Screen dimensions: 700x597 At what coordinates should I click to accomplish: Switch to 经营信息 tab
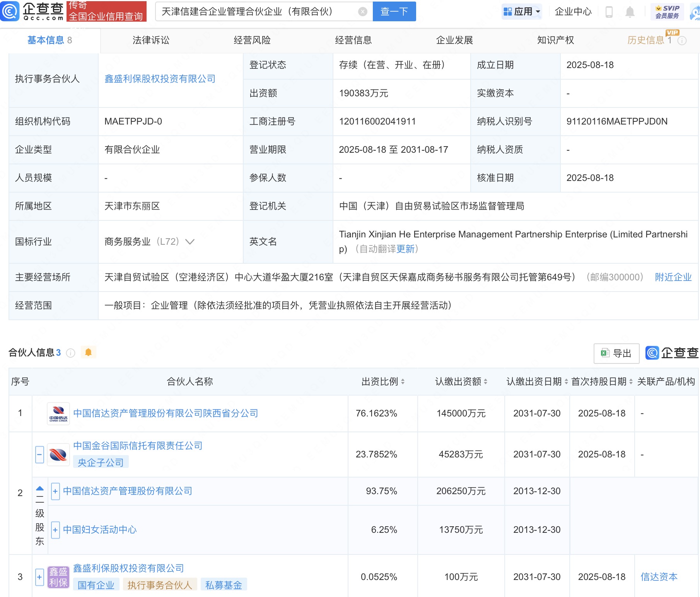point(353,40)
